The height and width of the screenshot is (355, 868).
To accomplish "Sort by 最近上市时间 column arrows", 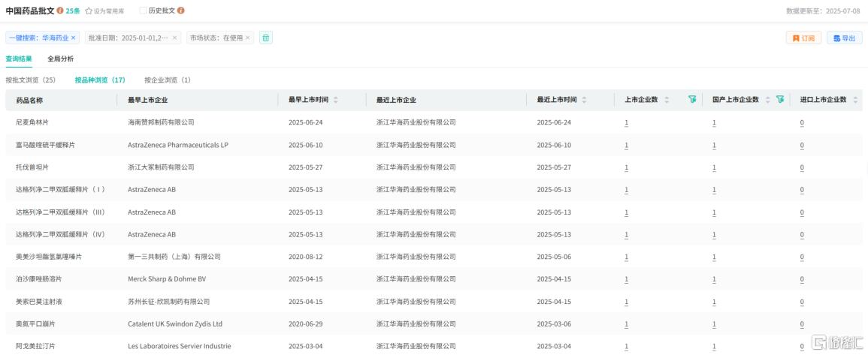I will (584, 100).
